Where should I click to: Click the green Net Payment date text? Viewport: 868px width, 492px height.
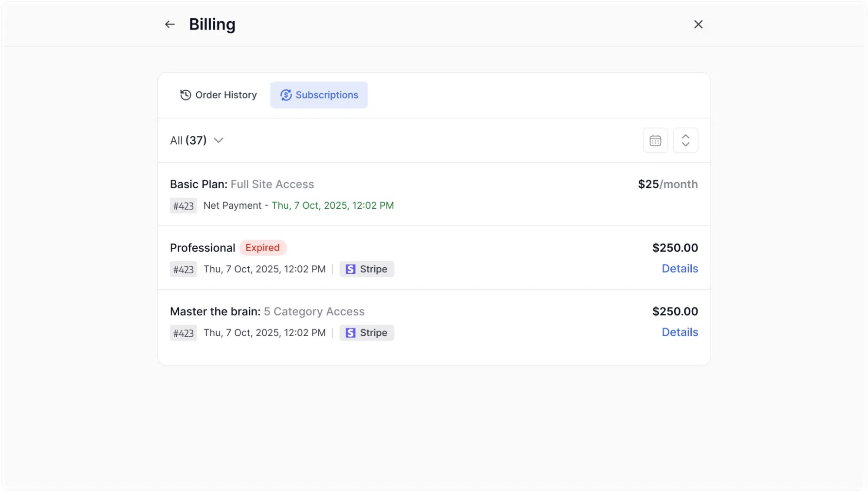click(333, 206)
